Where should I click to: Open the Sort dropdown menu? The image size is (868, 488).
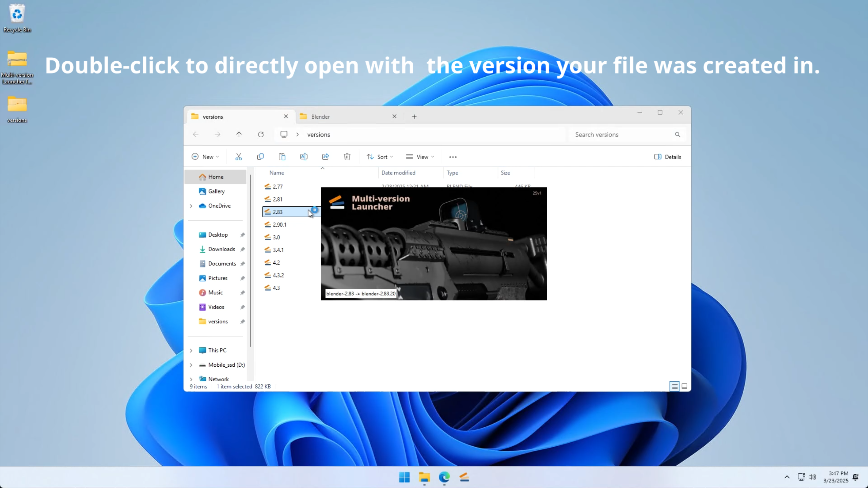point(380,157)
